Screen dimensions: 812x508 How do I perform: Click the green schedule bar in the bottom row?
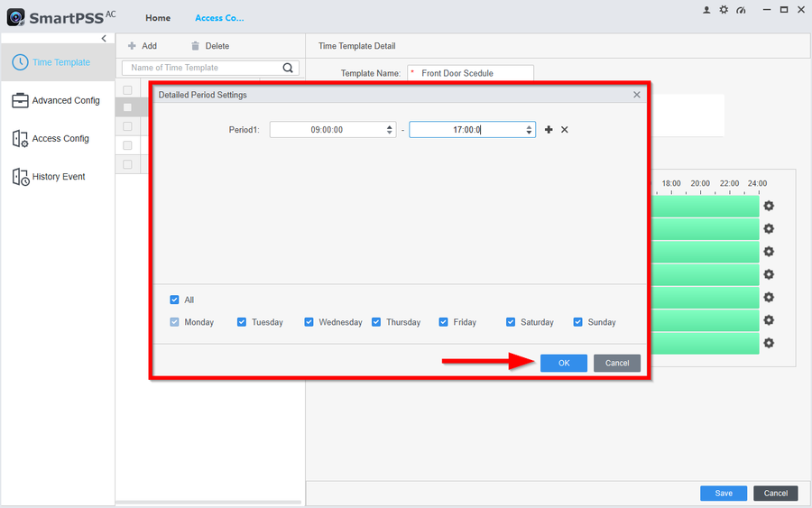point(704,344)
